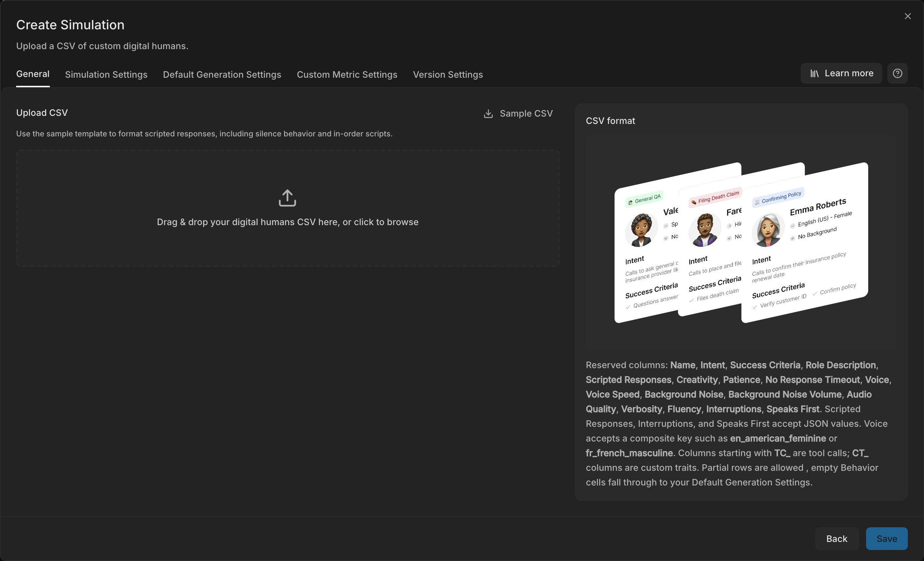
Task: Click "Background Noise Volume" column name
Action: (x=785, y=395)
